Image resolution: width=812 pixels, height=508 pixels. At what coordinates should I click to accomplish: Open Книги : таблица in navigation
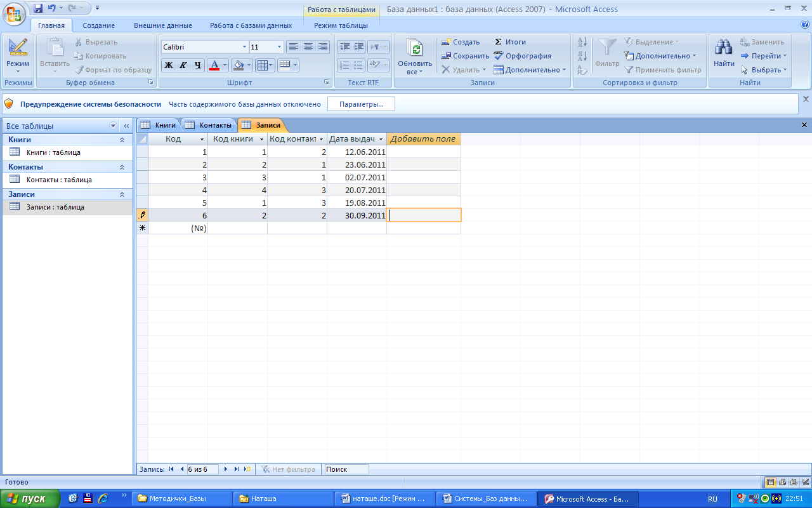tap(68, 152)
